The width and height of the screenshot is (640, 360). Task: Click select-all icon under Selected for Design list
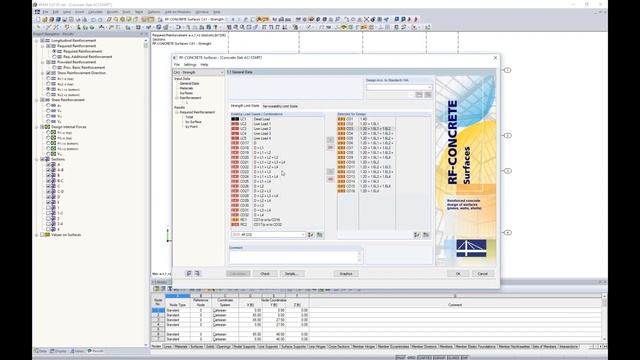pyautogui.click(x=417, y=235)
